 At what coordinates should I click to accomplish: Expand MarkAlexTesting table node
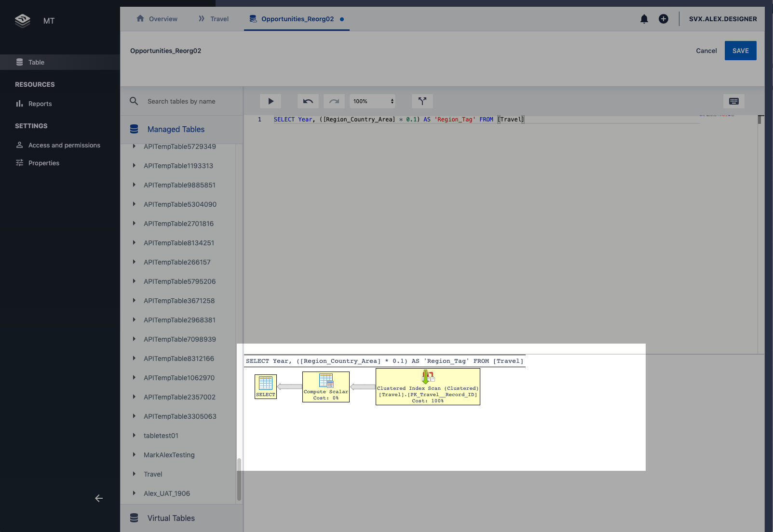pos(134,455)
